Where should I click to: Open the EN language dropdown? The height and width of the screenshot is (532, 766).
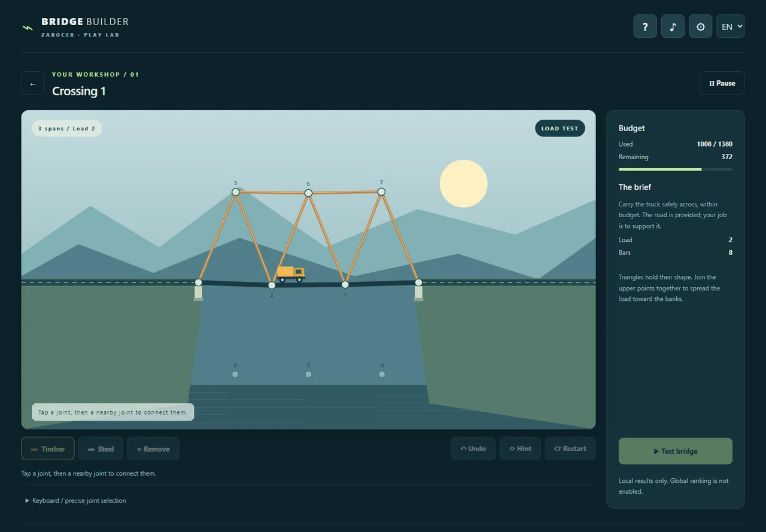(x=730, y=26)
